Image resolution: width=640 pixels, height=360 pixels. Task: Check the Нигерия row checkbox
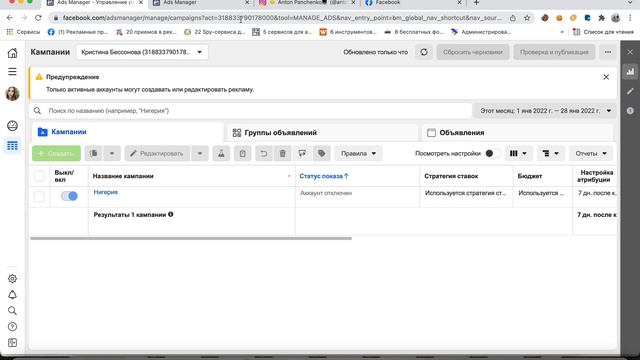tap(39, 196)
